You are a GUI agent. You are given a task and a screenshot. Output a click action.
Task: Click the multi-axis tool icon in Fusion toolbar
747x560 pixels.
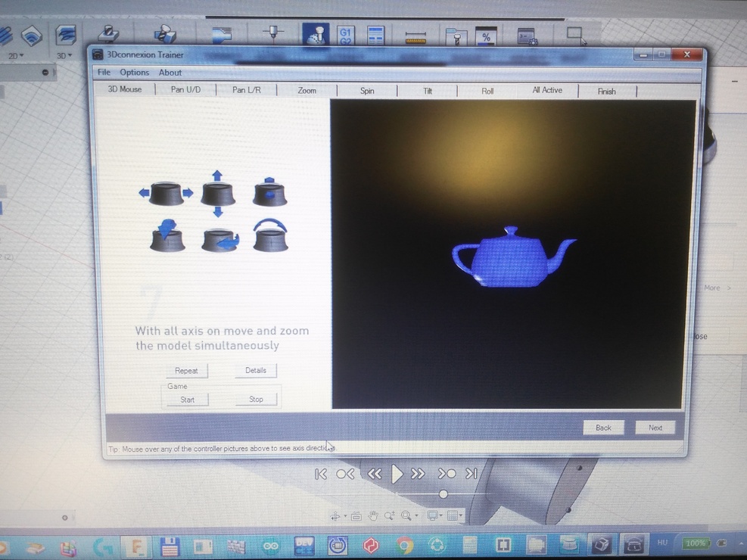pos(165,34)
